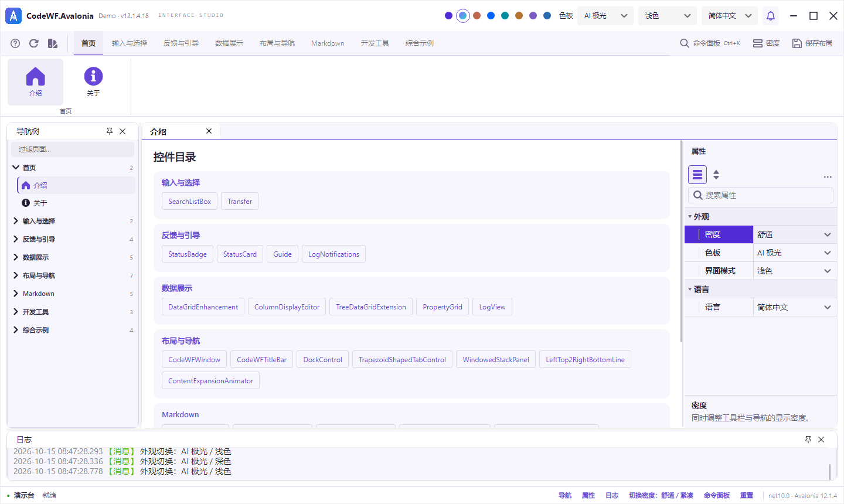The image size is (844, 504).
Task: Pin the 导航树 panel
Action: [x=110, y=131]
